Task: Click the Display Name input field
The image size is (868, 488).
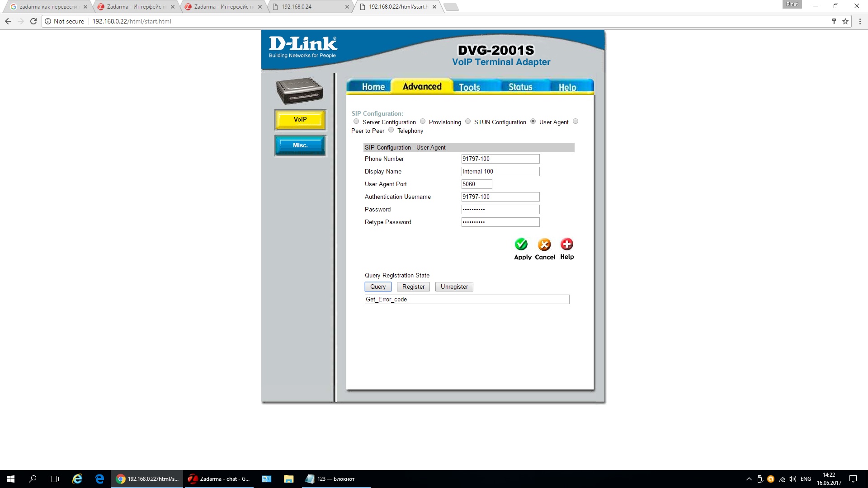Action: point(500,172)
